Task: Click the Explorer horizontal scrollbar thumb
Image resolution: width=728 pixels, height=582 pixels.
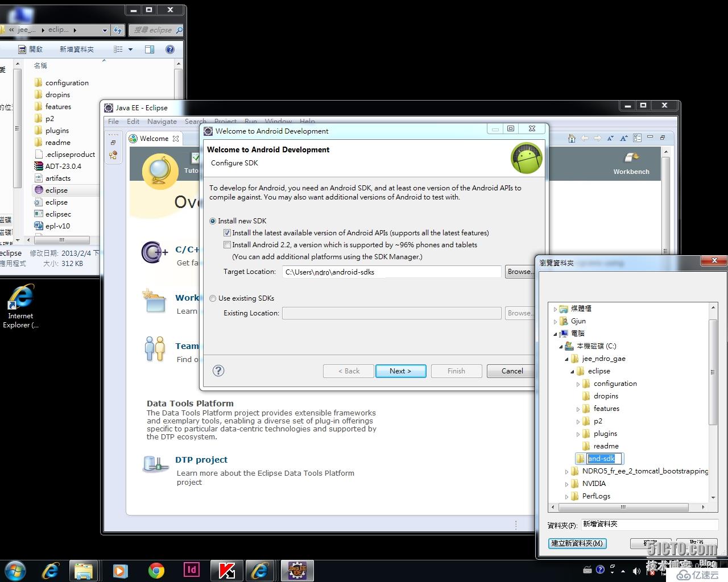Action: pos(62,240)
